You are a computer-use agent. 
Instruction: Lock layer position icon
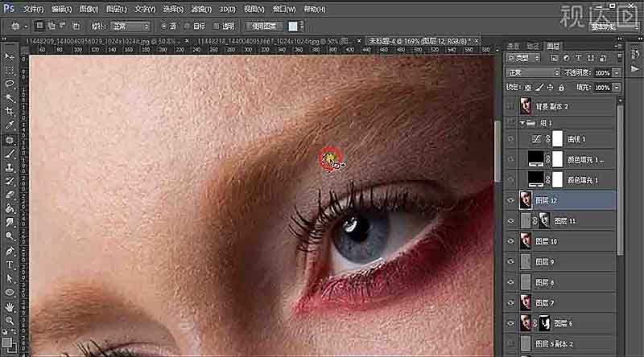click(x=551, y=88)
